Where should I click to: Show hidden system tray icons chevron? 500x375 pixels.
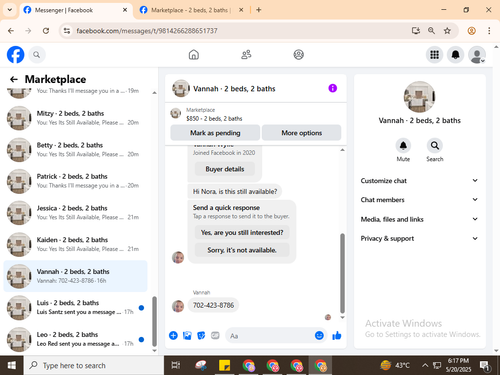(x=425, y=365)
